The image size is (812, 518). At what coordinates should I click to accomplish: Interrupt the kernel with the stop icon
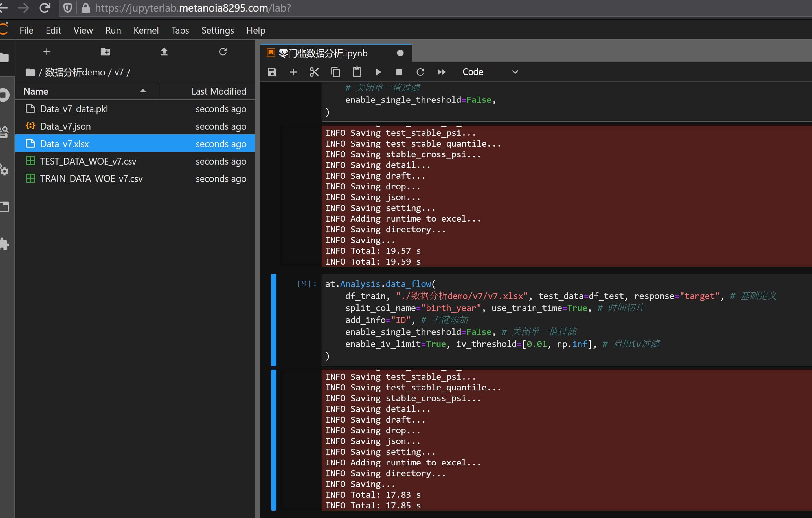coord(399,72)
